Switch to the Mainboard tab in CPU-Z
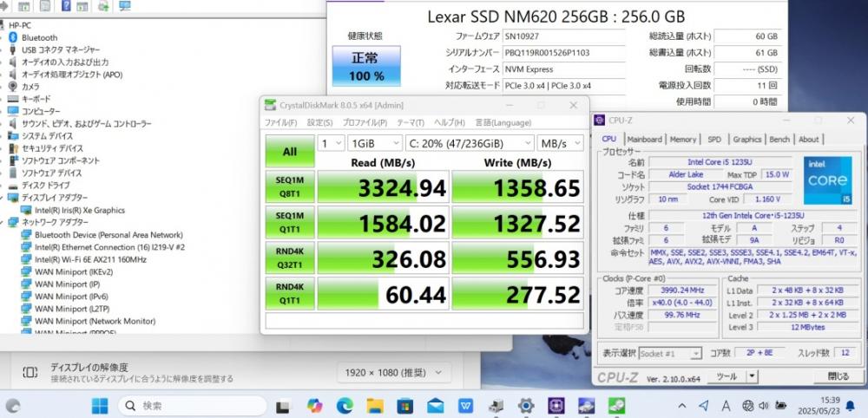Viewport: 868px width, 418px height. [x=644, y=140]
